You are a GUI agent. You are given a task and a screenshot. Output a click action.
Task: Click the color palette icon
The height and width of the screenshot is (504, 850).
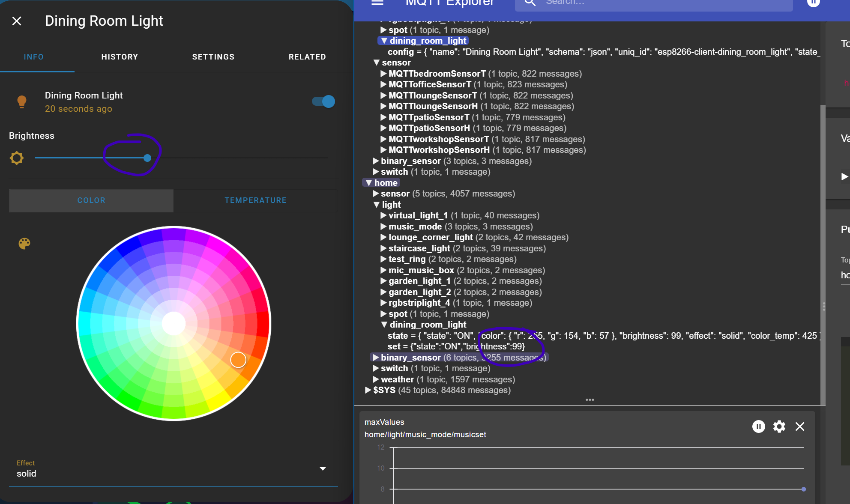[x=24, y=244]
